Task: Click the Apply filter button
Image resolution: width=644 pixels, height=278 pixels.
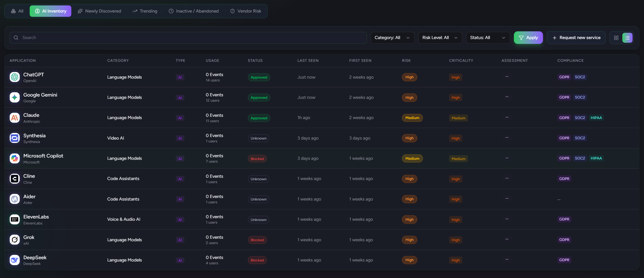Action: pos(528,37)
